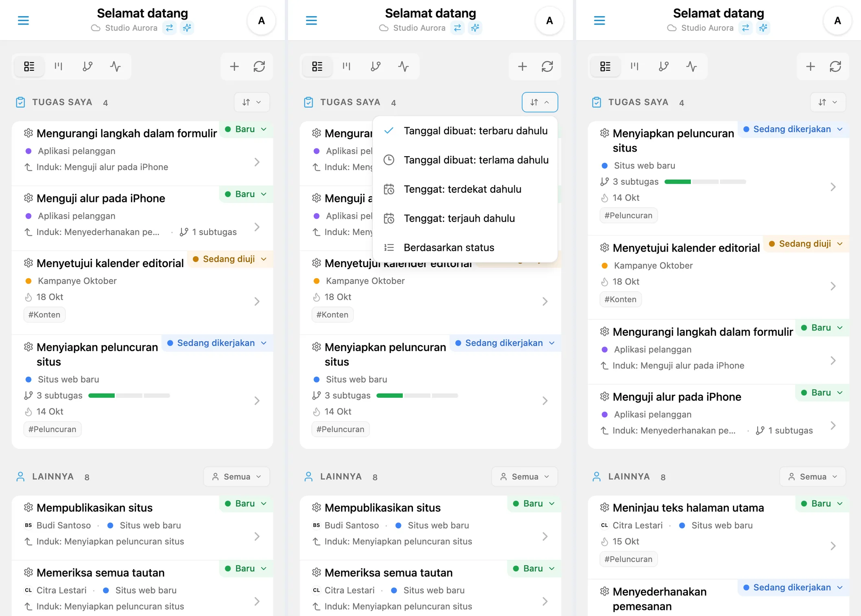Screen dimensions: 861x616
Task: Choose Tenggat: terjauh dahulu sort option
Action: pos(465,219)
